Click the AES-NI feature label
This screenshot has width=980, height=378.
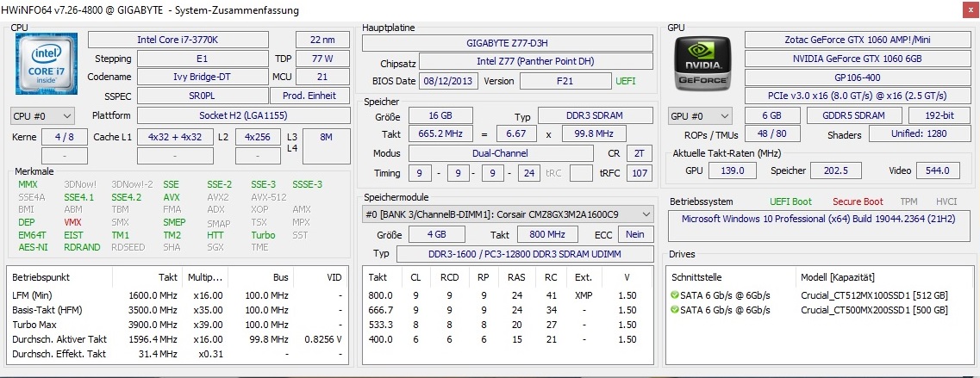tap(33, 247)
